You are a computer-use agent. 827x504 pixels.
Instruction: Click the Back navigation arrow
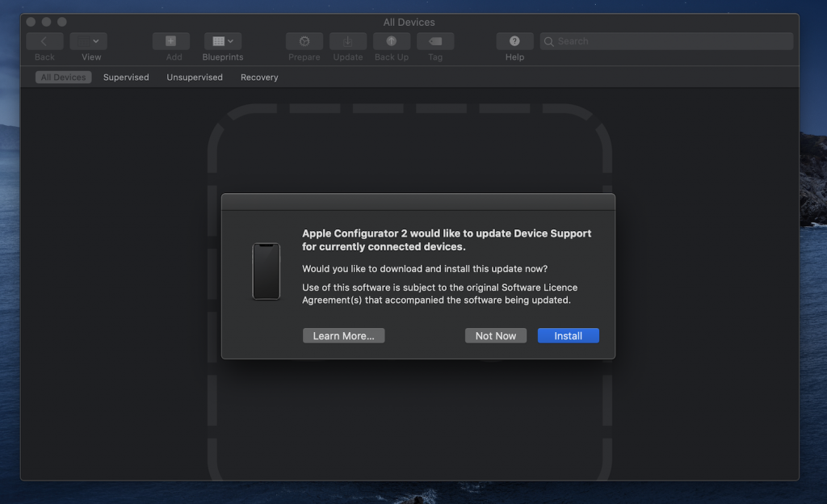44,40
